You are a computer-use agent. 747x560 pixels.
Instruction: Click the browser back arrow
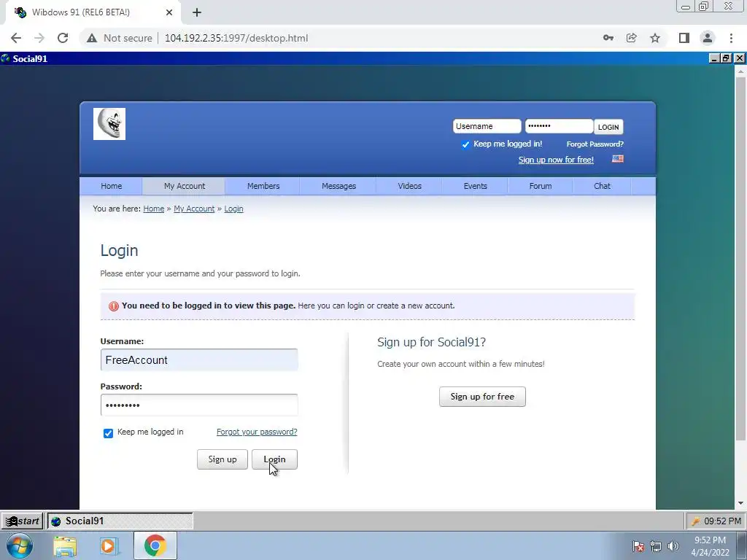click(x=16, y=38)
